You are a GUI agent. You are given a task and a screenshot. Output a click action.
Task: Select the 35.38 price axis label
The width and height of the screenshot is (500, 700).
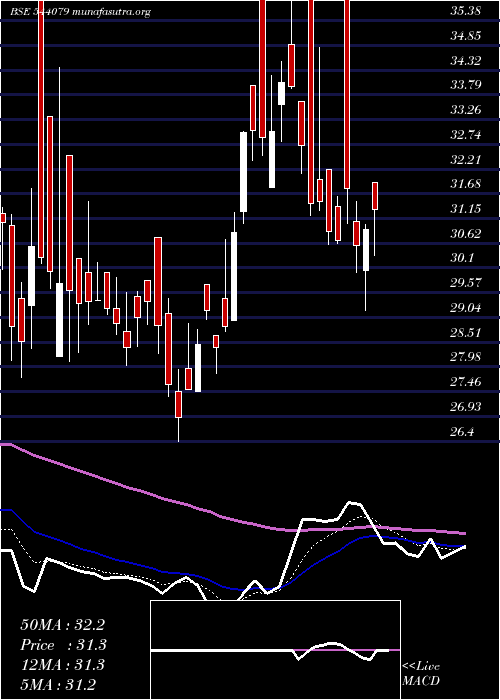pos(466,11)
